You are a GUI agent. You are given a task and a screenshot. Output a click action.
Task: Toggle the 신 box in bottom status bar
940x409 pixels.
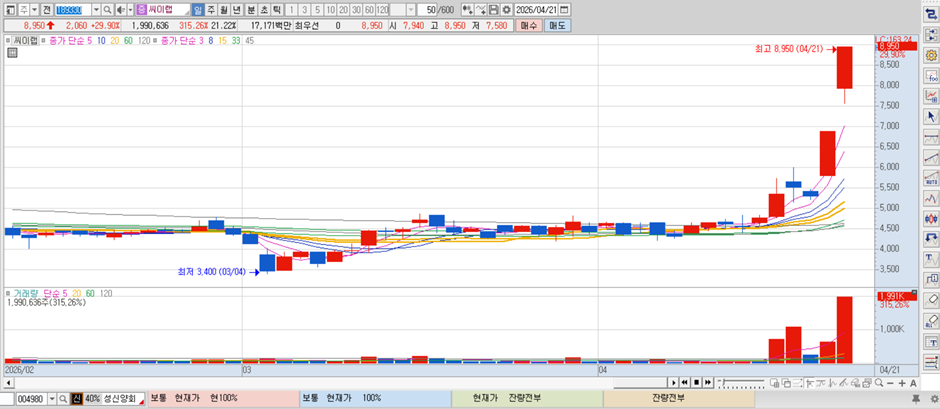tap(77, 399)
